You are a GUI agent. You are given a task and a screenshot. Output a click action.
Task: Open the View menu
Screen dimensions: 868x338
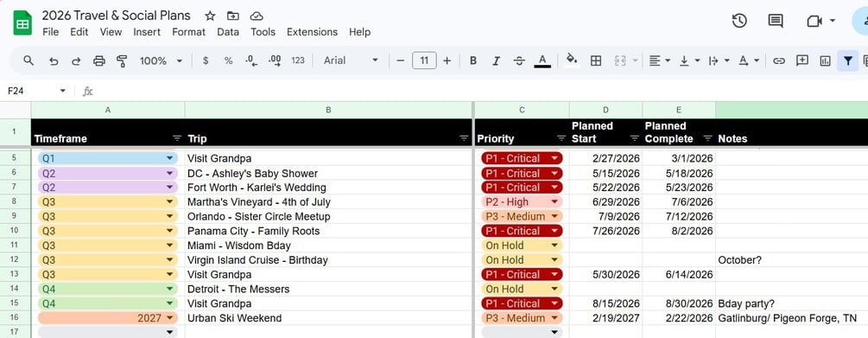111,32
